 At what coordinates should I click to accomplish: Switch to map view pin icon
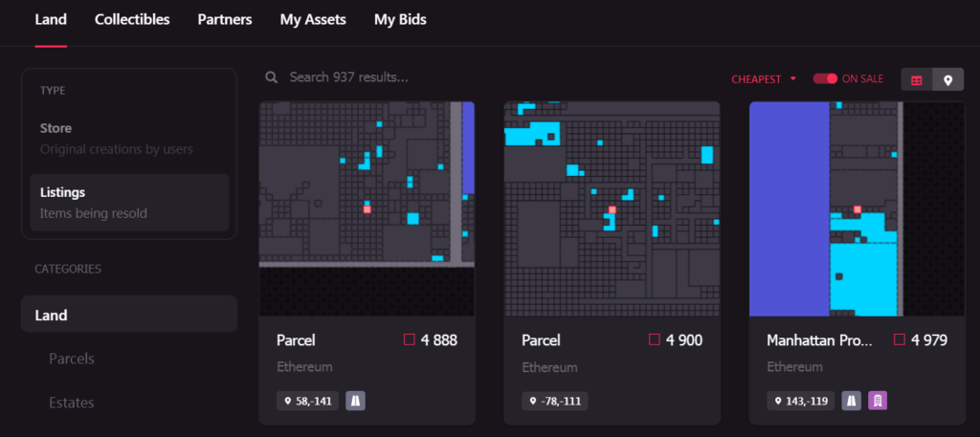[x=947, y=80]
